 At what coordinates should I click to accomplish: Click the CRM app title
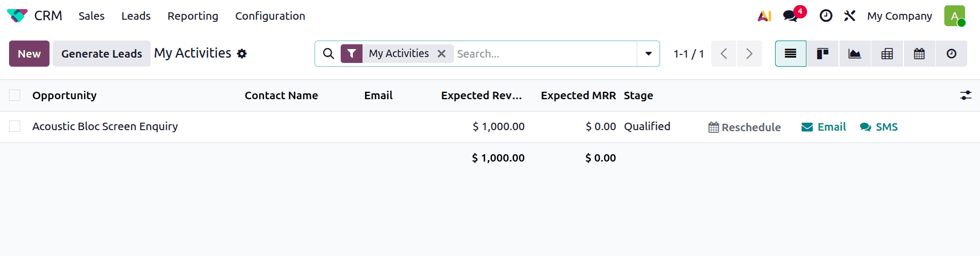(48, 16)
